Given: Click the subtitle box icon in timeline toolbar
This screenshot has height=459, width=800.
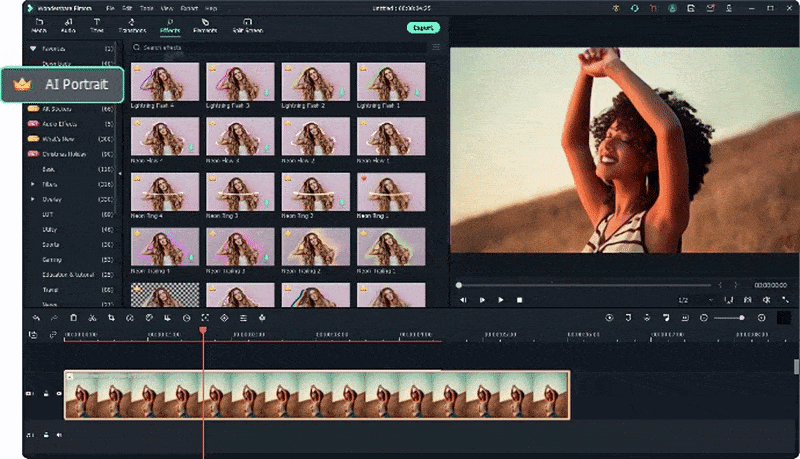Looking at the screenshot, I should 685,318.
